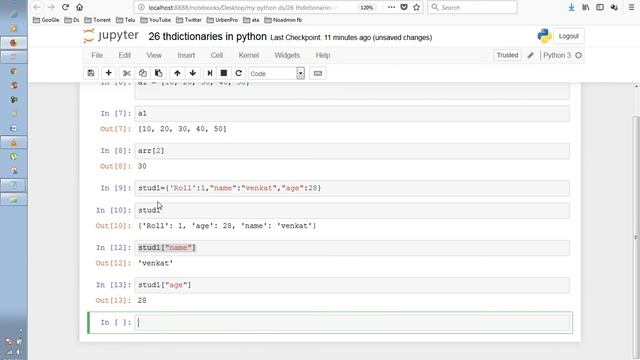Click the stud1 dictionary definition cell

click(x=352, y=188)
